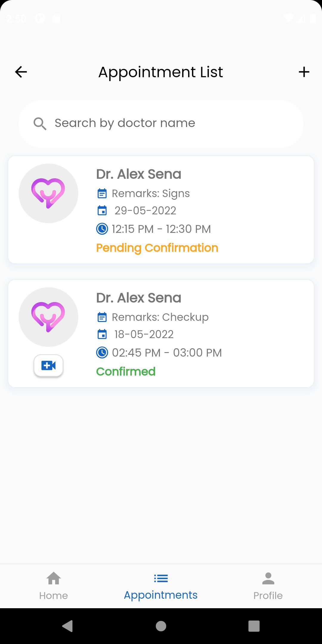Viewport: 322px width, 644px height.
Task: Open Dr. Alex Sena 29-05-2022 appointment
Action: pyautogui.click(x=161, y=210)
